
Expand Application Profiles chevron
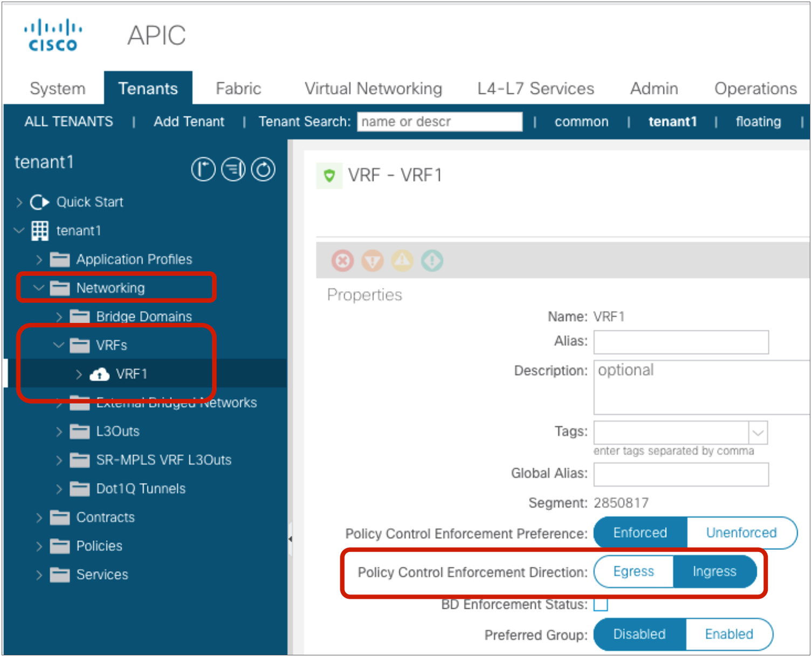pos(39,260)
